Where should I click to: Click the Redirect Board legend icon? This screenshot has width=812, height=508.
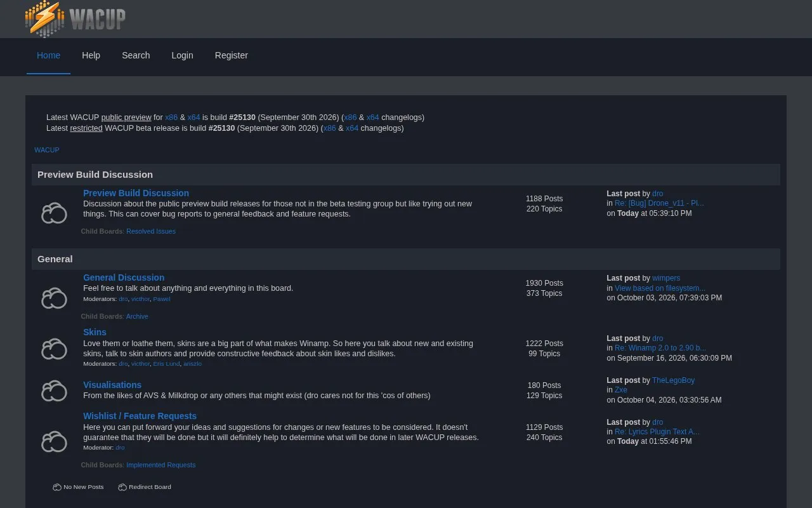(x=122, y=487)
